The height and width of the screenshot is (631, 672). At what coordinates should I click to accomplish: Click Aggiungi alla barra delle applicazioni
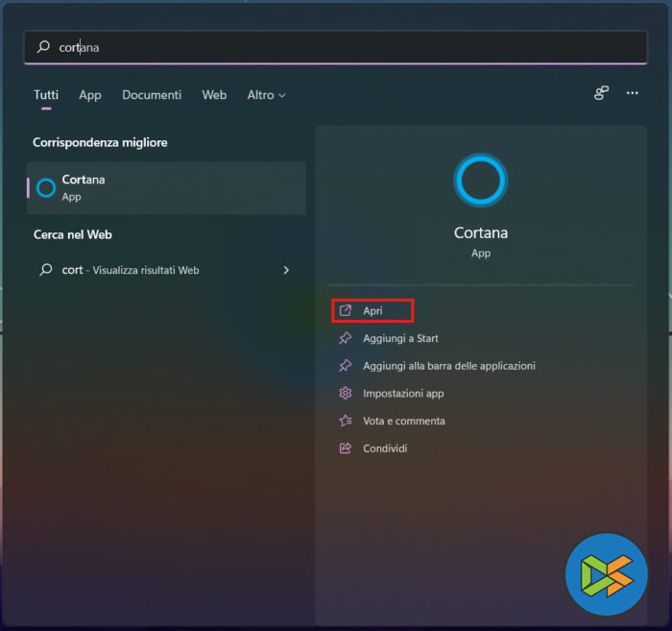pos(449,366)
